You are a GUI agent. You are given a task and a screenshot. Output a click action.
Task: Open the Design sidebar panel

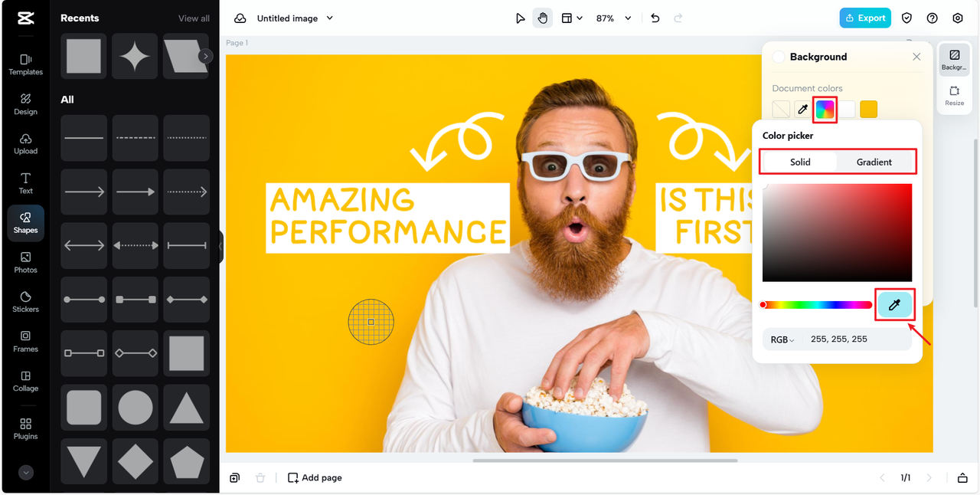click(25, 104)
